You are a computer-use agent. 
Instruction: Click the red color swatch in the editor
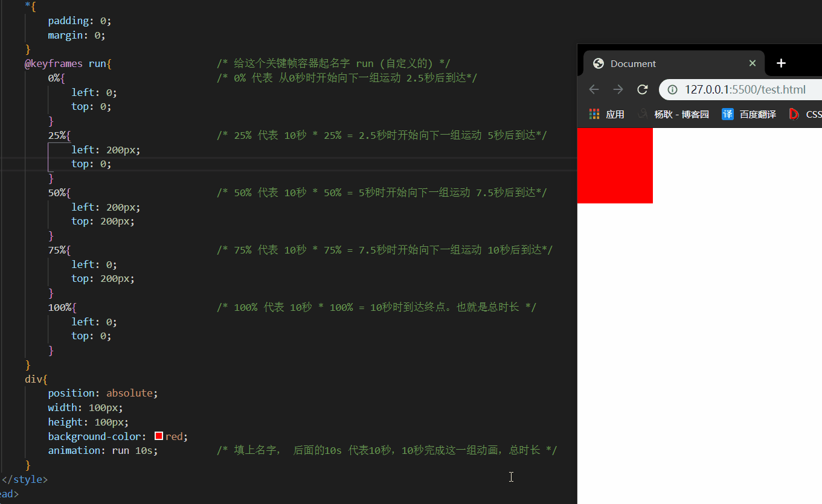click(x=159, y=436)
